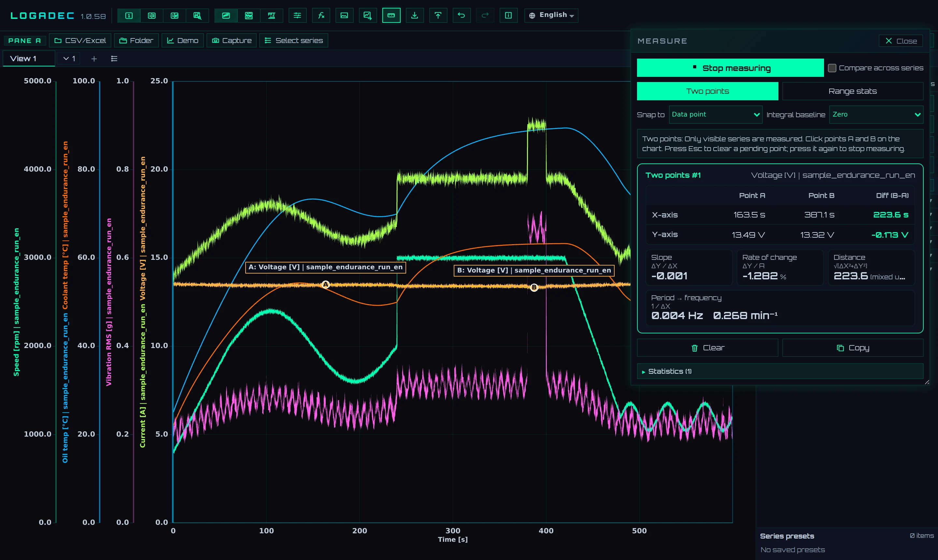
Task: Click measurement marker B on chart
Action: [534, 287]
